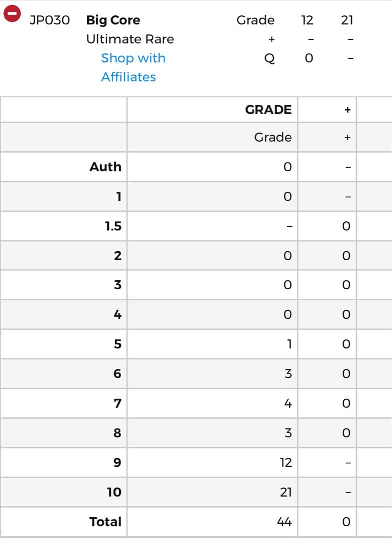Click the grade 6 row label
The image size is (392, 539).
coord(117,374)
